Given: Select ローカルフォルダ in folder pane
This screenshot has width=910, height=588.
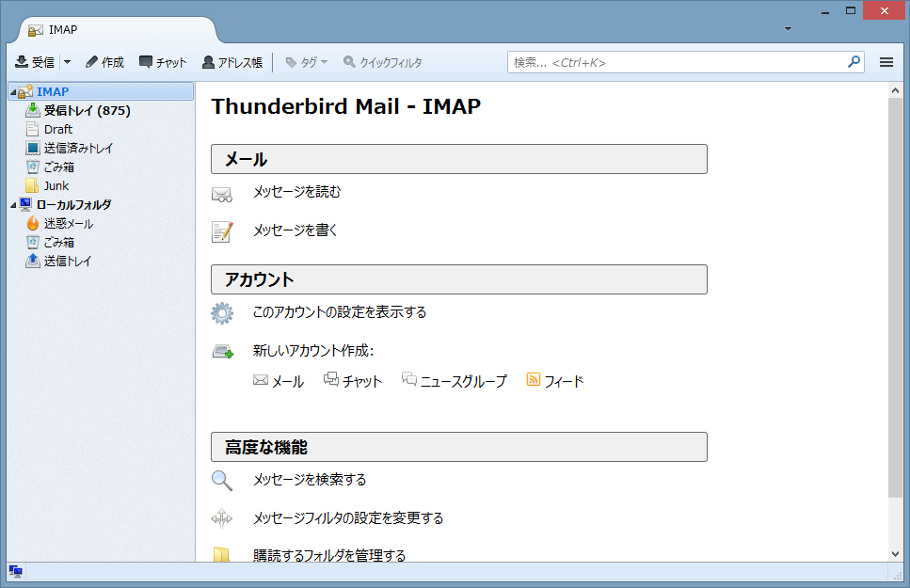Looking at the screenshot, I should click(x=73, y=204).
